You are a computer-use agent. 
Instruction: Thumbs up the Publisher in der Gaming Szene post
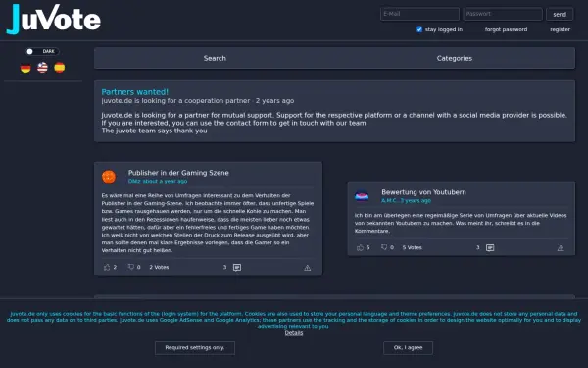click(x=107, y=267)
